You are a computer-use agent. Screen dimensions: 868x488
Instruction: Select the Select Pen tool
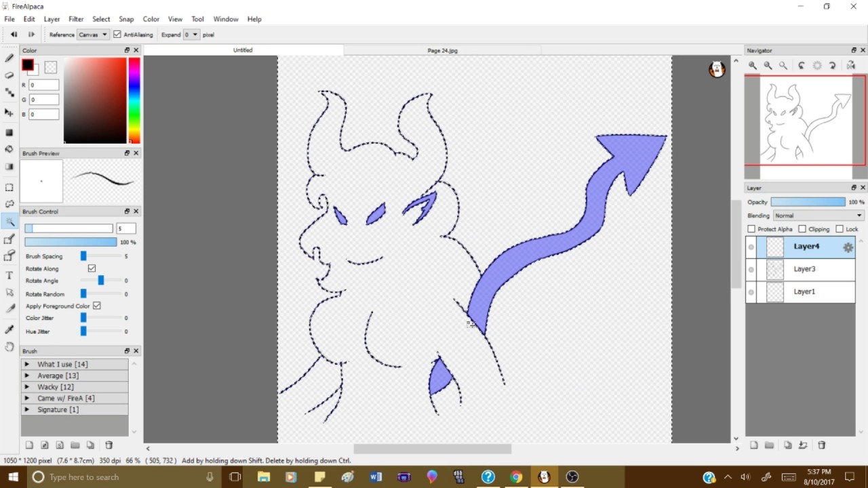(9, 239)
